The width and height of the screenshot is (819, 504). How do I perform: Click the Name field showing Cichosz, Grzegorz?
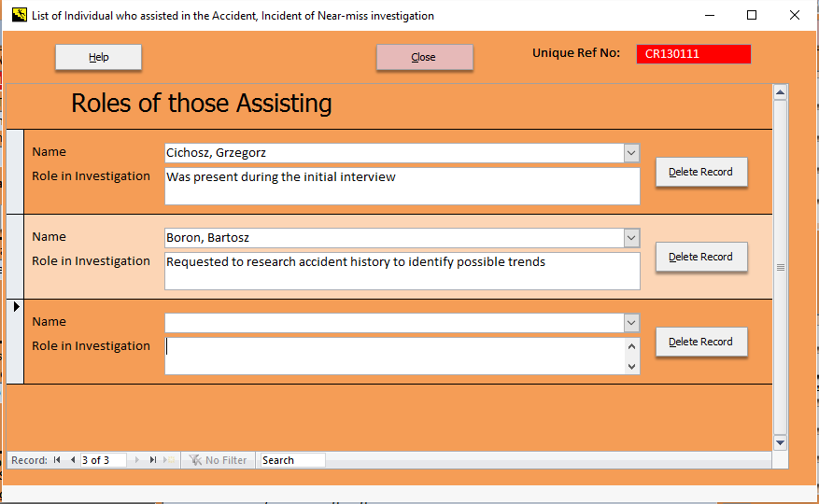pyautogui.click(x=394, y=153)
